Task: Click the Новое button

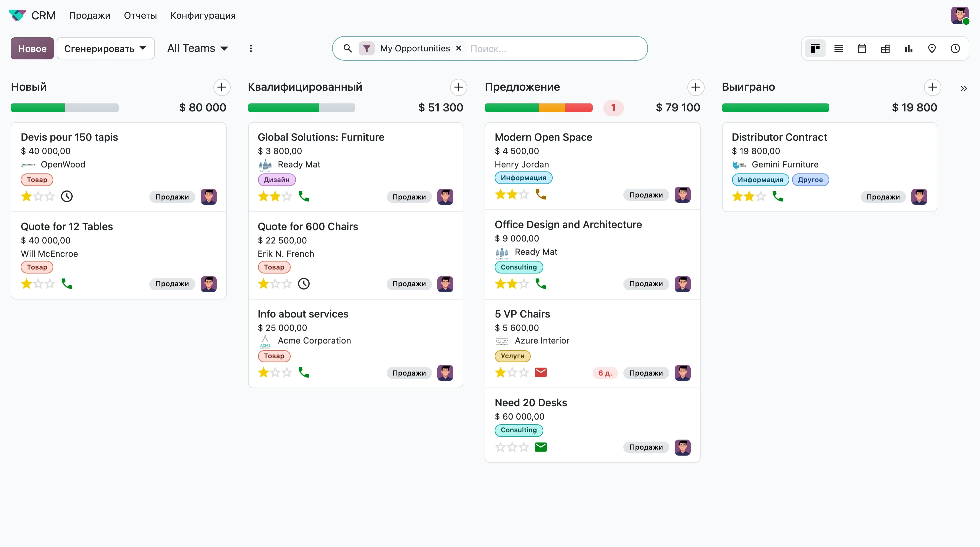Action: click(x=32, y=48)
